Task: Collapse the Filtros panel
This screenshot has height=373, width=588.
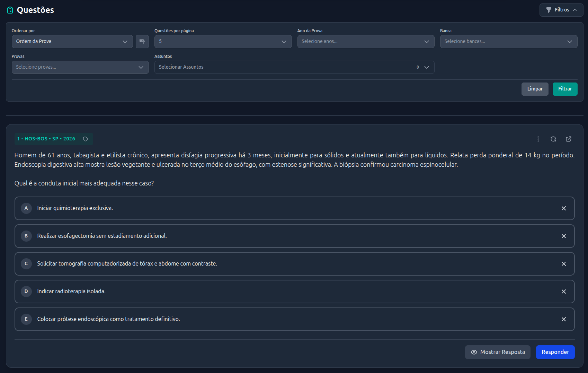Action: click(x=561, y=10)
